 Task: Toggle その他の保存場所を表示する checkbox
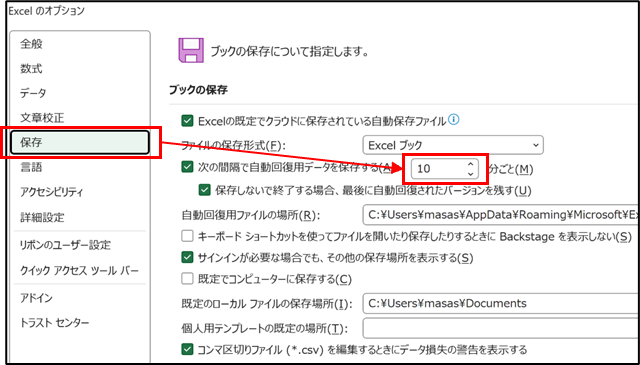pyautogui.click(x=187, y=257)
